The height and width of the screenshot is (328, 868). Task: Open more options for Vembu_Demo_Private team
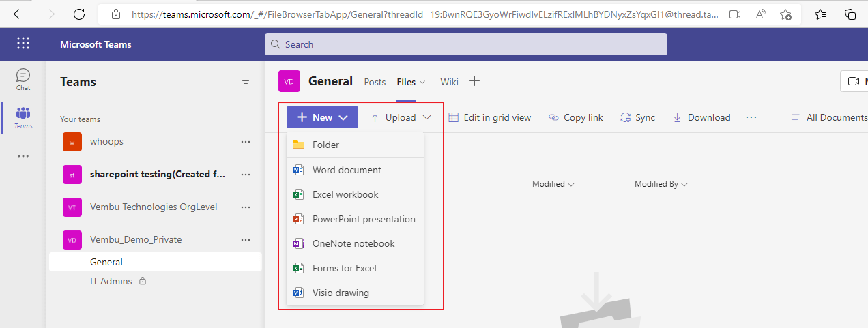point(246,239)
